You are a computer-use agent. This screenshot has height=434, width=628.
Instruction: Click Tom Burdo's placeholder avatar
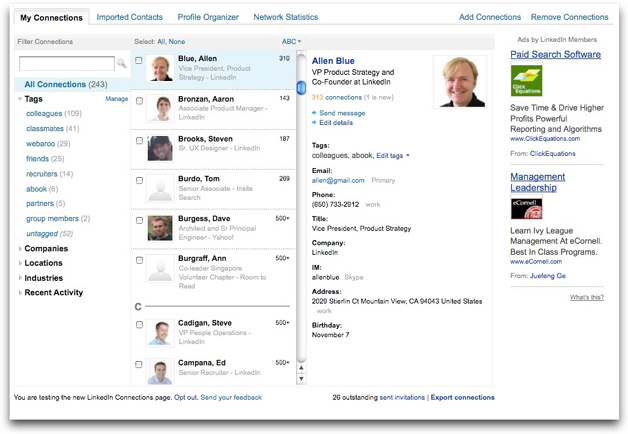(160, 188)
